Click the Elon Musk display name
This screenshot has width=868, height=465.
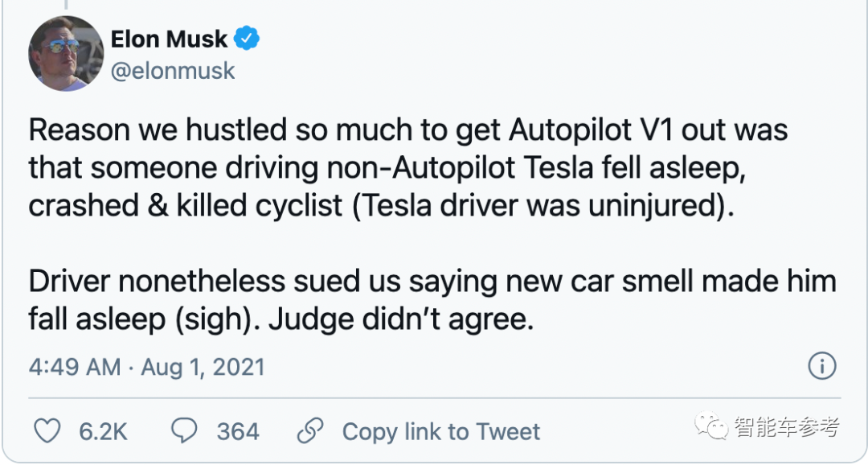click(169, 38)
